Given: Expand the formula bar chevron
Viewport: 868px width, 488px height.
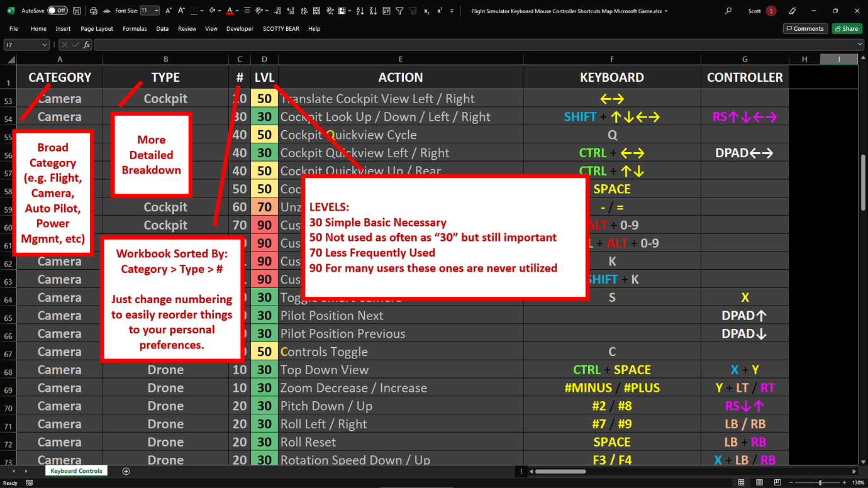Looking at the screenshot, I should 860,45.
